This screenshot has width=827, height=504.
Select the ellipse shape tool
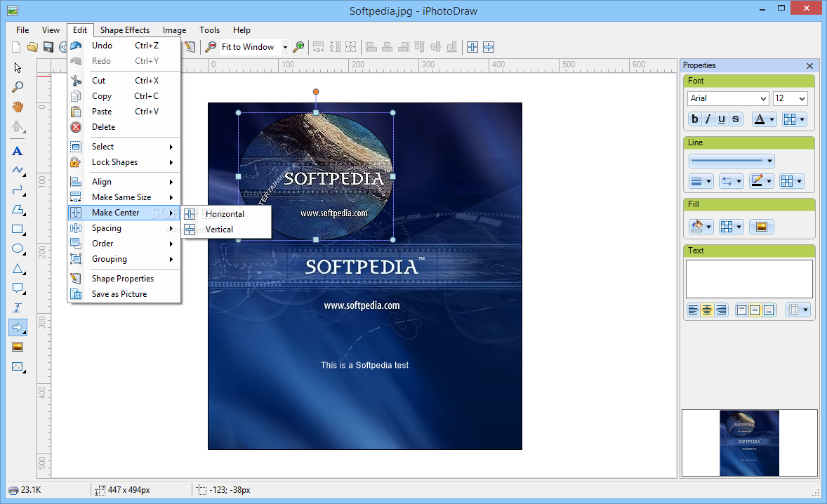click(x=18, y=248)
